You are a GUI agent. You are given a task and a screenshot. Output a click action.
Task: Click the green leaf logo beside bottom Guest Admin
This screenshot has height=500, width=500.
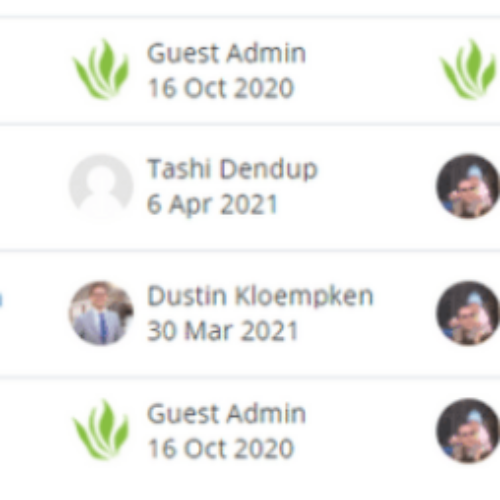coord(101,430)
